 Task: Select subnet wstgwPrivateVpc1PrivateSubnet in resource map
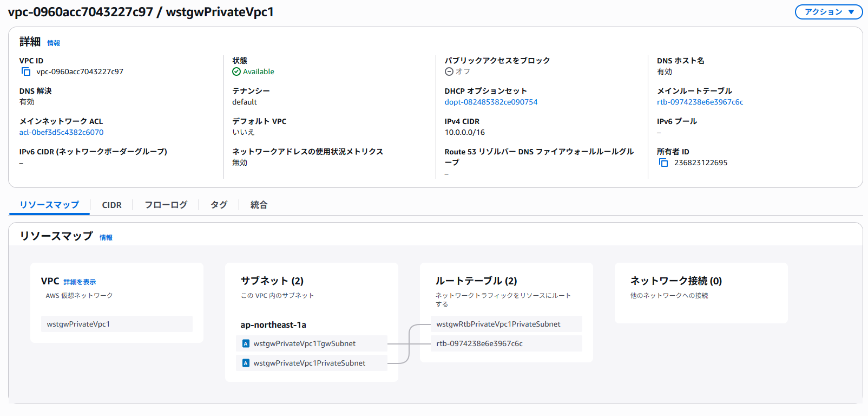(x=312, y=363)
